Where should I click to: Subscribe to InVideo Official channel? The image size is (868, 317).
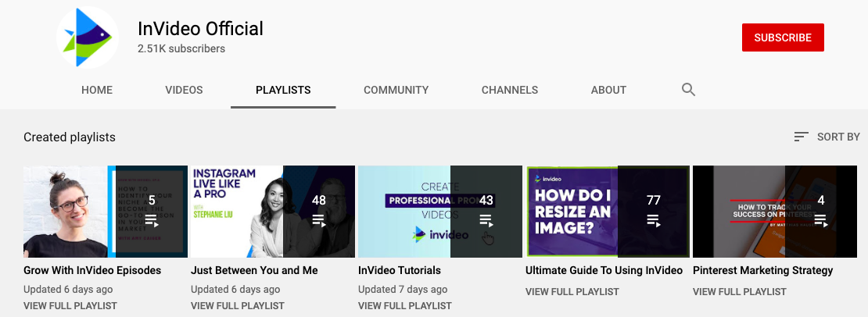(783, 37)
